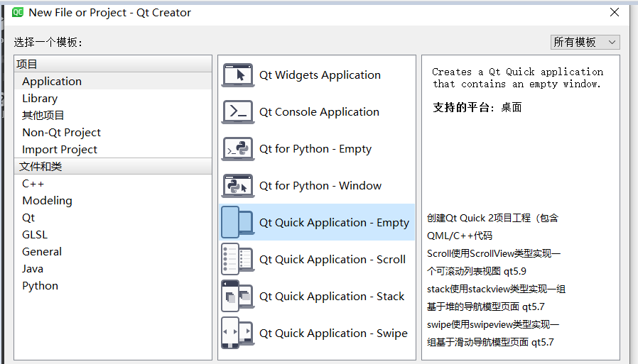
Task: Click the Qt for Python Empty icon
Action: 238,149
